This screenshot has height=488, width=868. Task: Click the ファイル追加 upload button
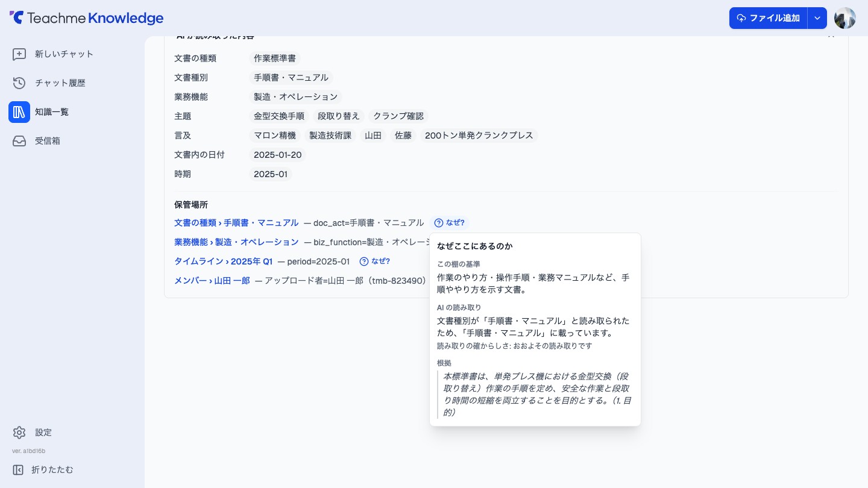[768, 18]
